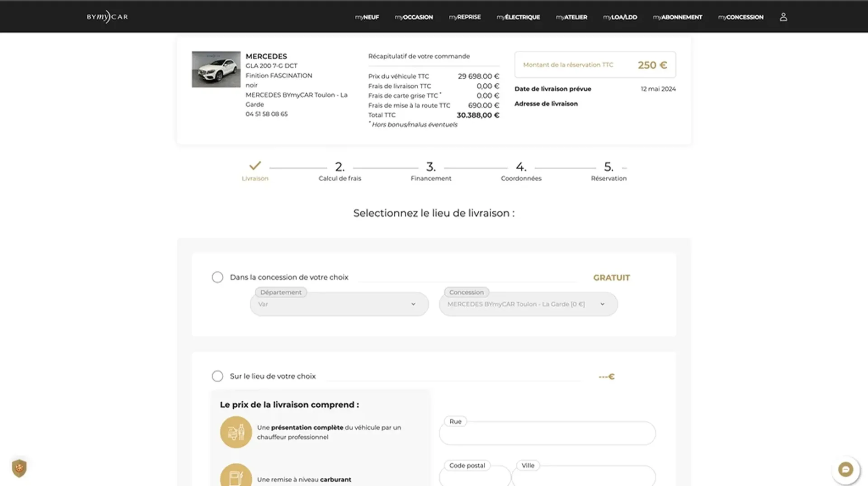This screenshot has width=868, height=486.
Task: Click the 690.00 € mise à la route fee
Action: coord(483,105)
